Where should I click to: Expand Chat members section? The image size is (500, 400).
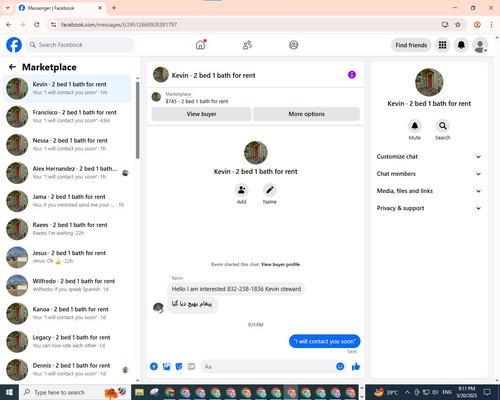click(x=429, y=174)
